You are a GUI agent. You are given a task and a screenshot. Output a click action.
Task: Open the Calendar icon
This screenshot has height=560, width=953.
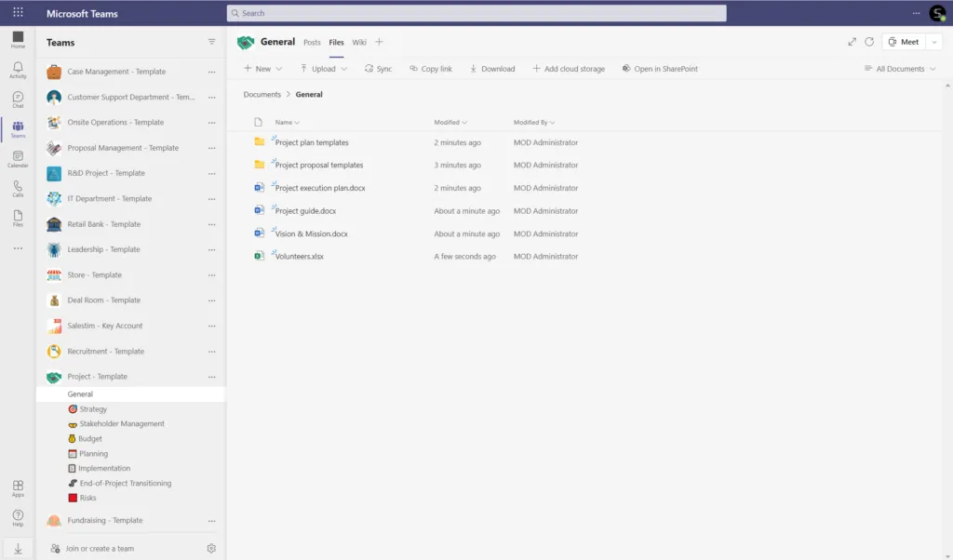[19, 159]
